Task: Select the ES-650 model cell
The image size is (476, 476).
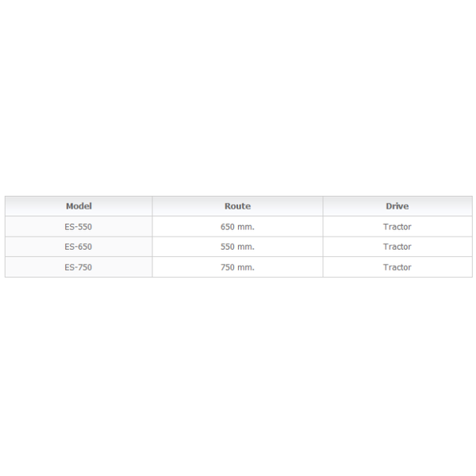Action: 79,247
